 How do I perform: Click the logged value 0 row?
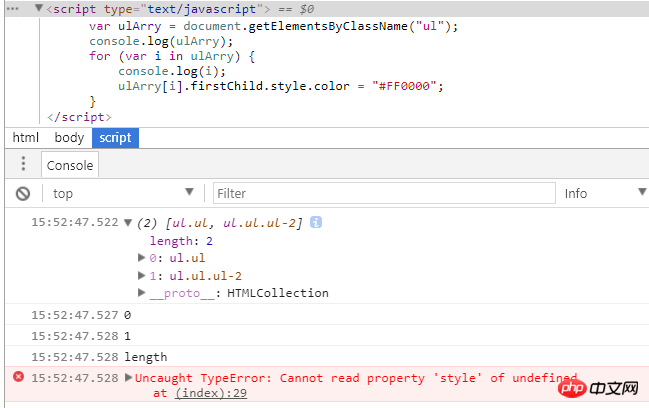(x=327, y=315)
